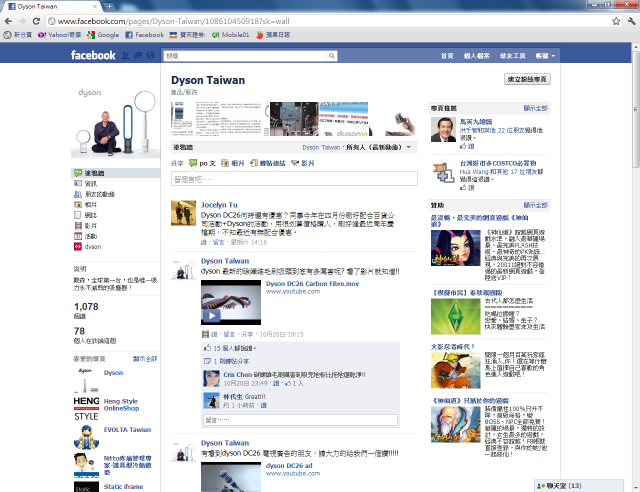
Task: Play the Dyson DC26 Carbon Fibre video
Action: pos(231,303)
